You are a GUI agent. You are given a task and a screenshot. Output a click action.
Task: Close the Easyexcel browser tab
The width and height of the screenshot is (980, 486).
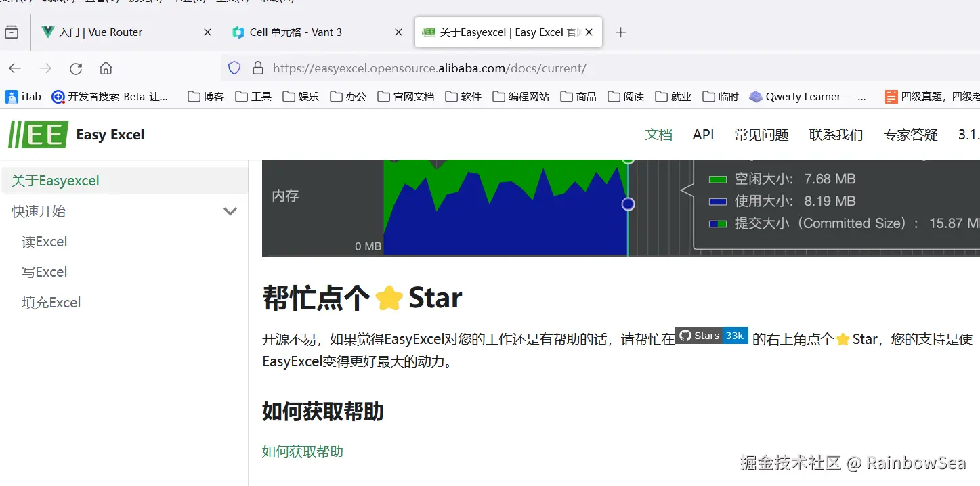[589, 32]
